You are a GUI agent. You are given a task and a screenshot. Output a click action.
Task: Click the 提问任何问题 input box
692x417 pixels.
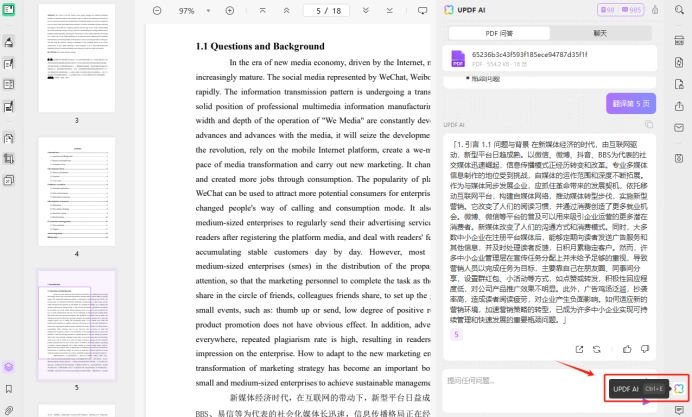pos(525,380)
